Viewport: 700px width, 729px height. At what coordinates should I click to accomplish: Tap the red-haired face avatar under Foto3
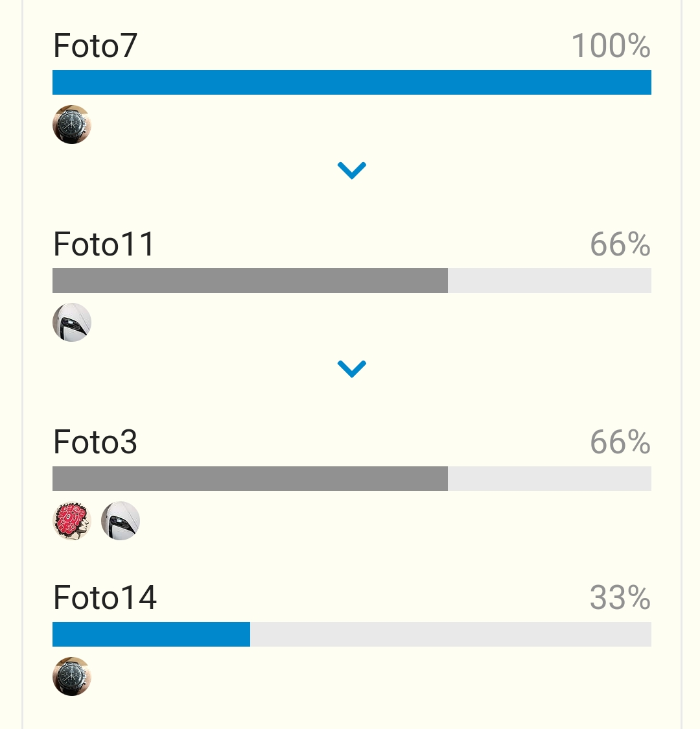pos(71,520)
